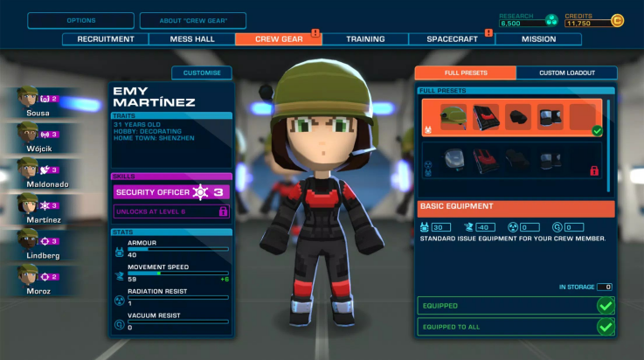644x360 pixels.
Task: Click the gold credits coin icon
Action: point(618,20)
